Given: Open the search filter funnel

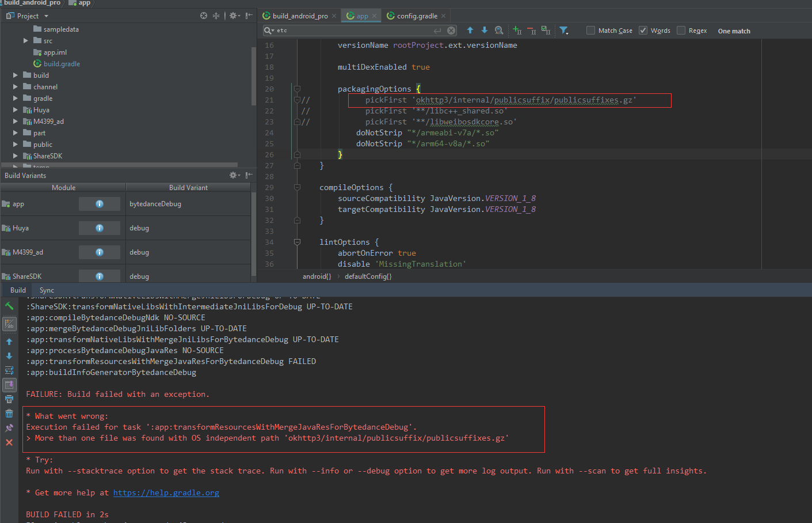Looking at the screenshot, I should click(x=564, y=31).
